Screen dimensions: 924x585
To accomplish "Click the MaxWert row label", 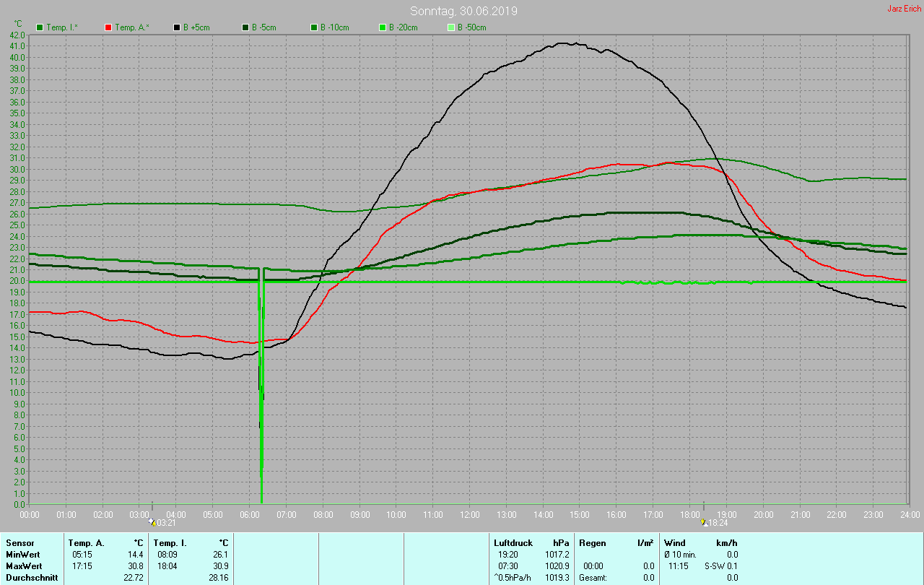I will 24,565.
